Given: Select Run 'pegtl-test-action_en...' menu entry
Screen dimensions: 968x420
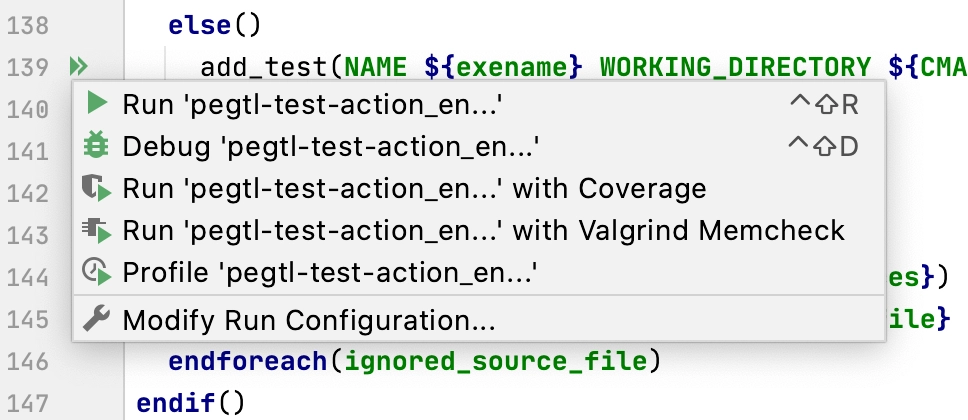Looking at the screenshot, I should 479,105.
